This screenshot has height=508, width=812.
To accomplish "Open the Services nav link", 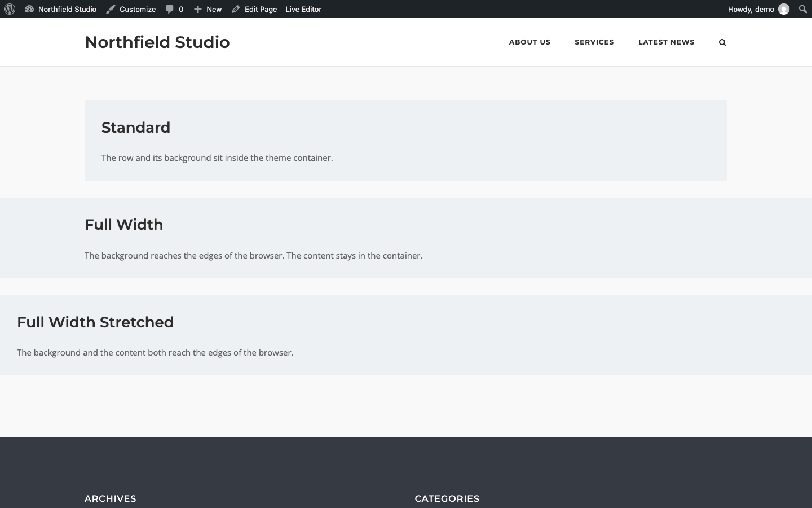I will pos(594,42).
